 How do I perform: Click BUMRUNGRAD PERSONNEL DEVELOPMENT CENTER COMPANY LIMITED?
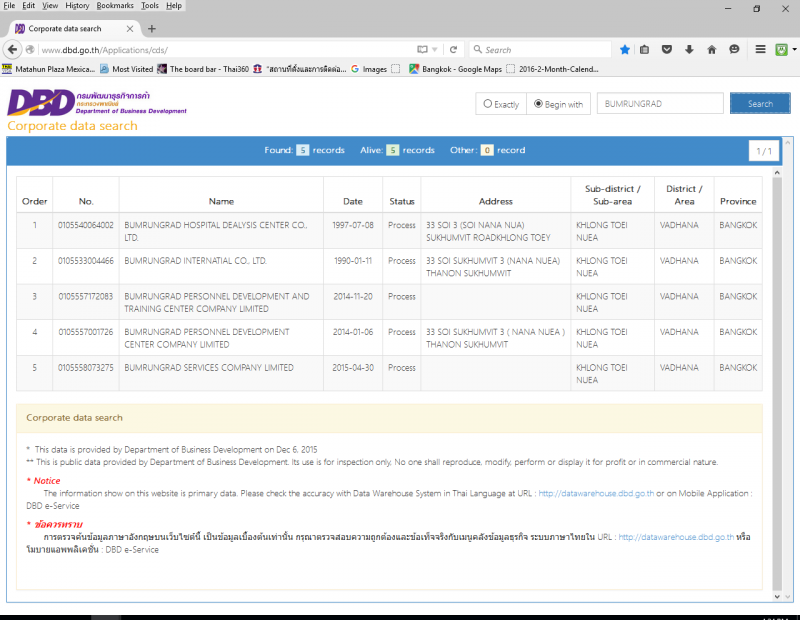tap(207, 338)
